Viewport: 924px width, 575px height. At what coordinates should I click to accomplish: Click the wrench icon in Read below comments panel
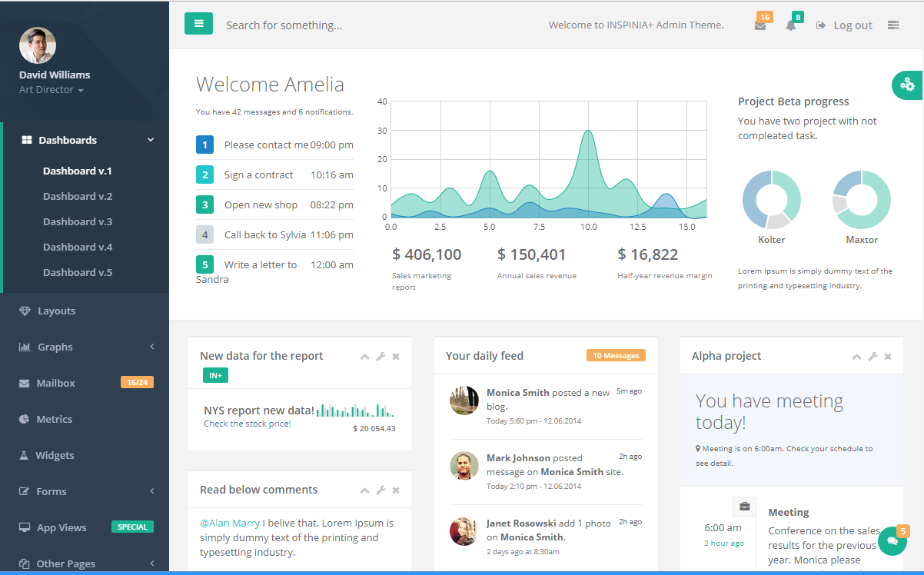click(381, 490)
